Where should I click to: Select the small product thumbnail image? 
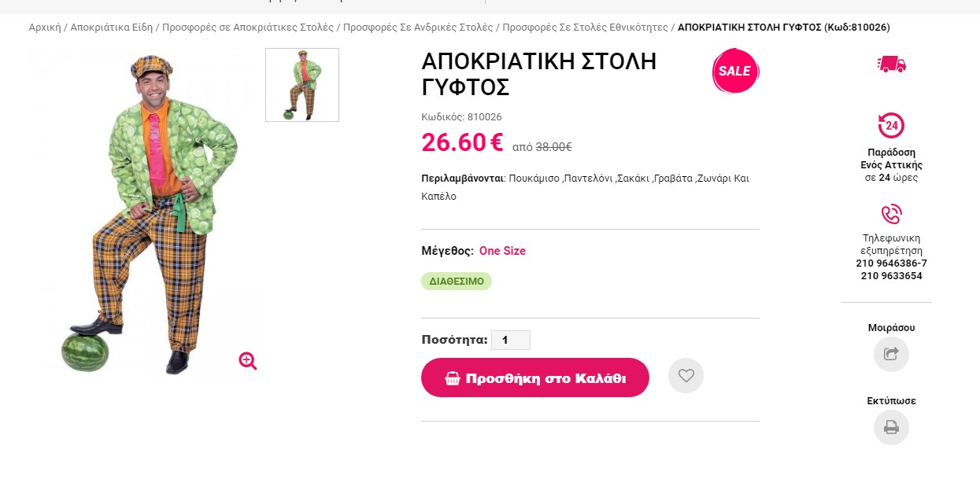click(302, 85)
